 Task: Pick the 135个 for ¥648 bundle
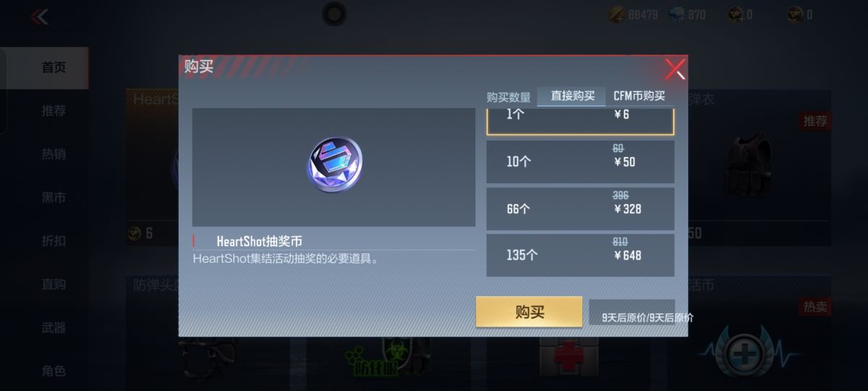pos(580,255)
